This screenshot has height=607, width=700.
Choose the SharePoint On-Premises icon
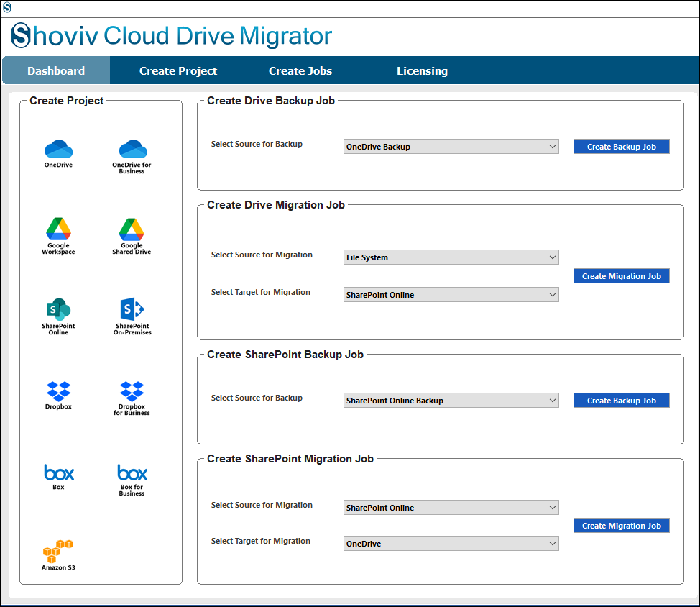pos(132,316)
